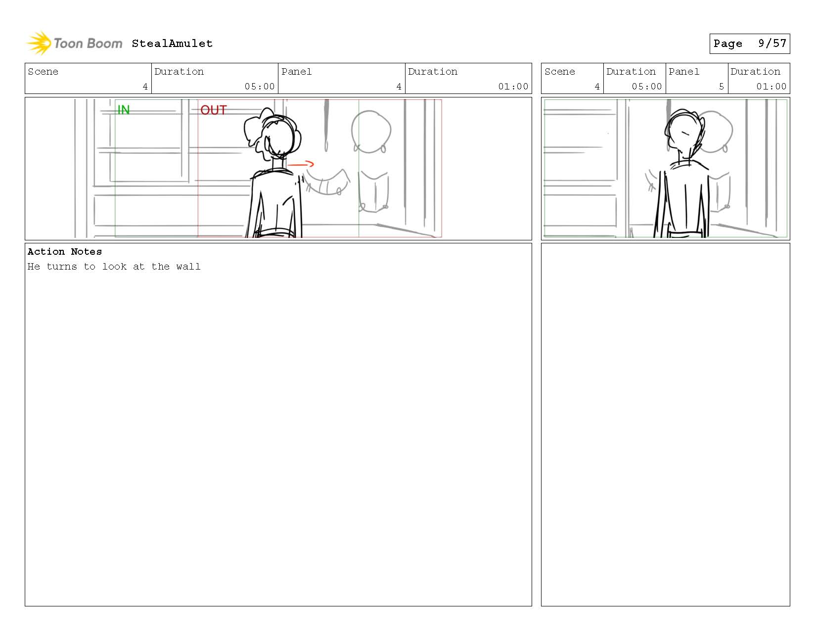Click the panel number 5 value

[x=721, y=87]
